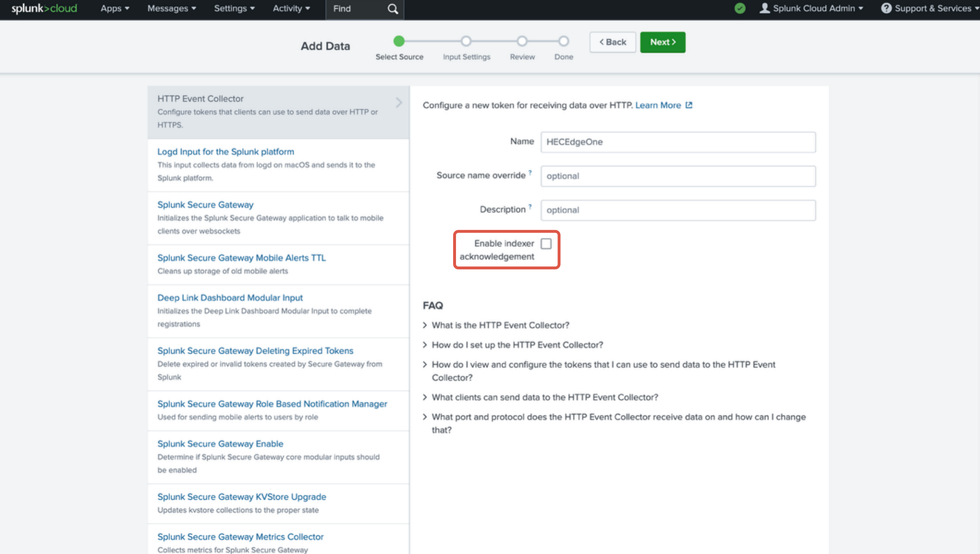980x554 pixels.
Task: Click Description field help tooltip icon
Action: (x=530, y=207)
